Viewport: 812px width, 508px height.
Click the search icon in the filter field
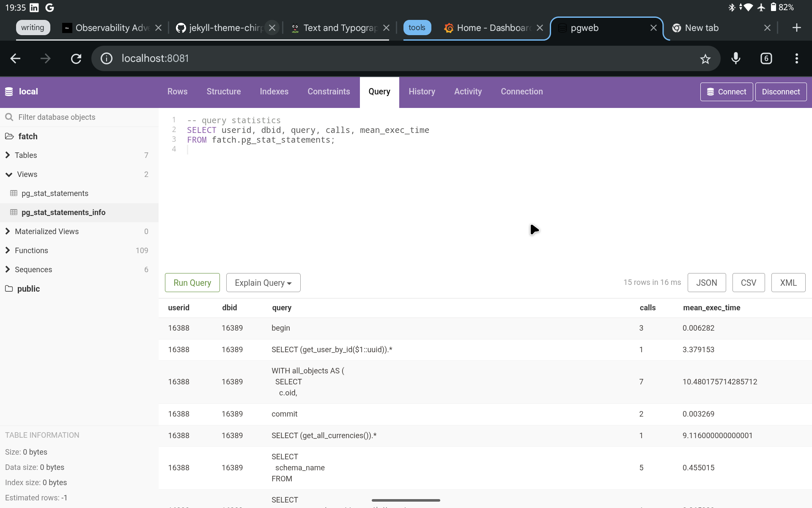click(9, 117)
